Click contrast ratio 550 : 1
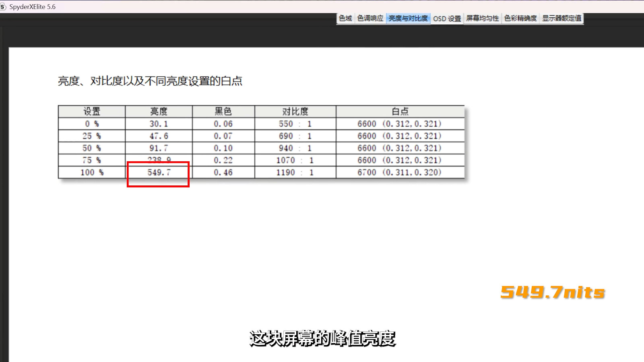Screen dimensions: 644x362 click(295, 124)
